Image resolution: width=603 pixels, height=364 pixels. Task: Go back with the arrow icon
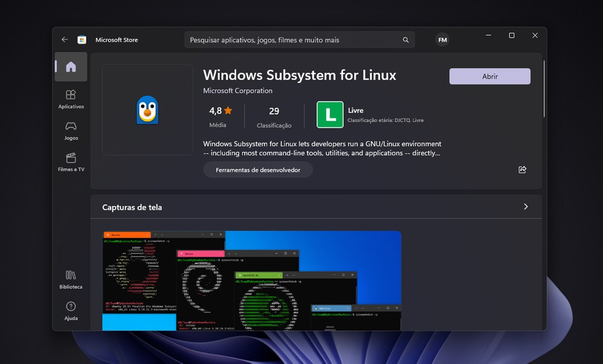point(65,40)
